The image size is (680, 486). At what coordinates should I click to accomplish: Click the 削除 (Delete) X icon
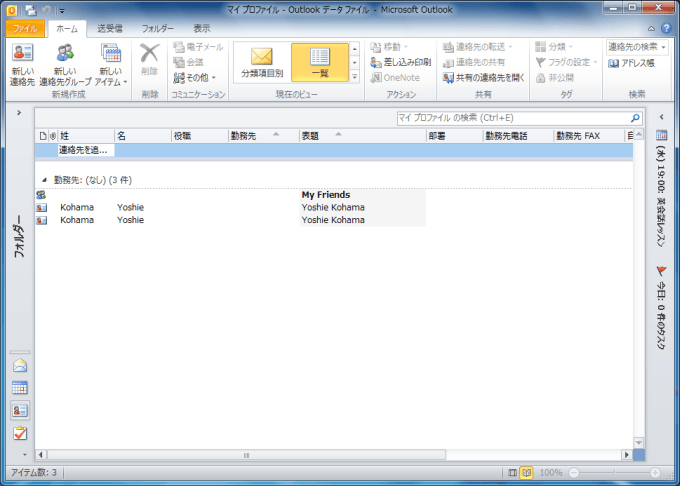[149, 53]
